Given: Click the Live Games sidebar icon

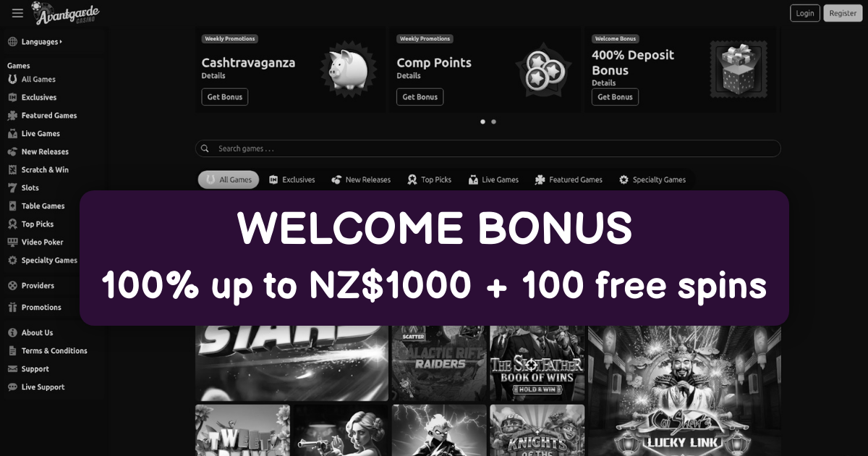Looking at the screenshot, I should click(x=12, y=134).
